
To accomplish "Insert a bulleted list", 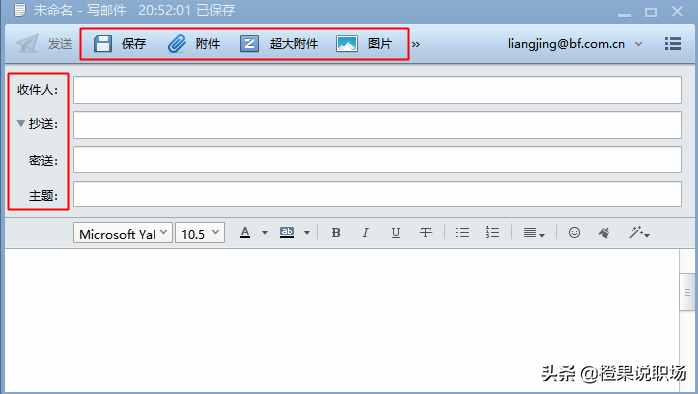I will pyautogui.click(x=463, y=232).
